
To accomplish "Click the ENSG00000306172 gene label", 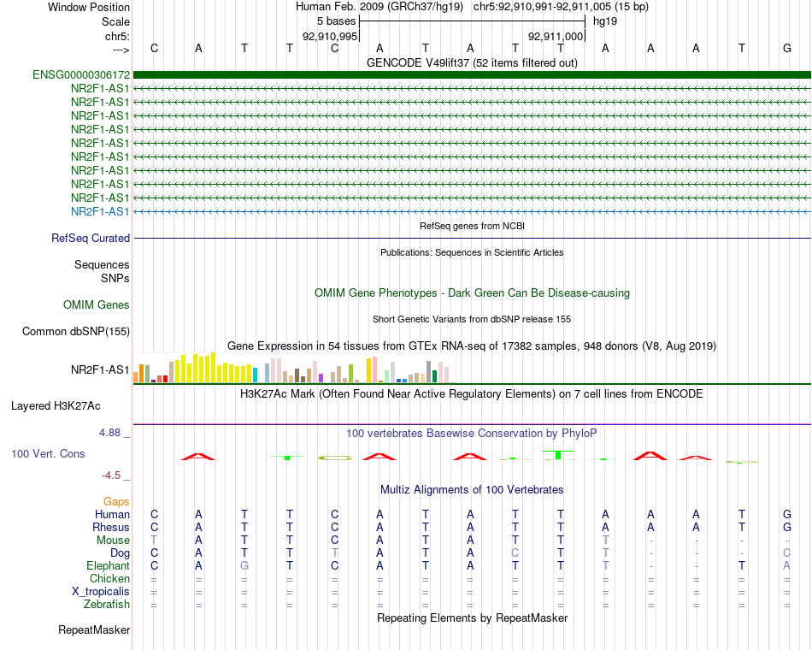I will pos(81,74).
